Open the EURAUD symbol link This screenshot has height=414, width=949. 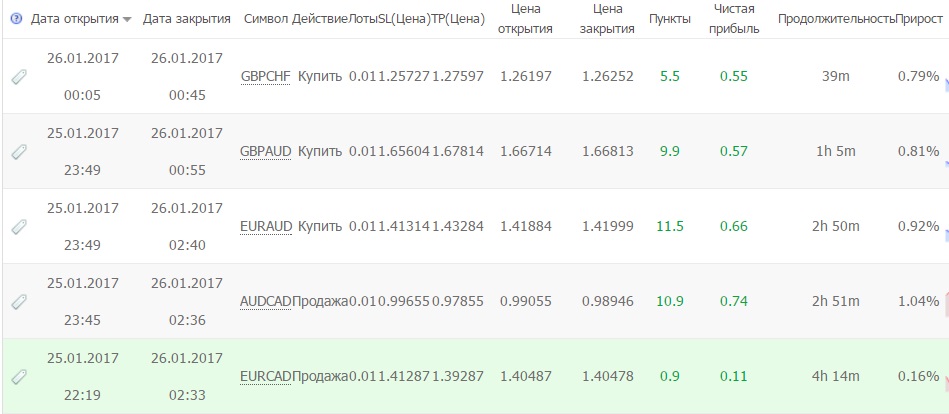click(266, 226)
